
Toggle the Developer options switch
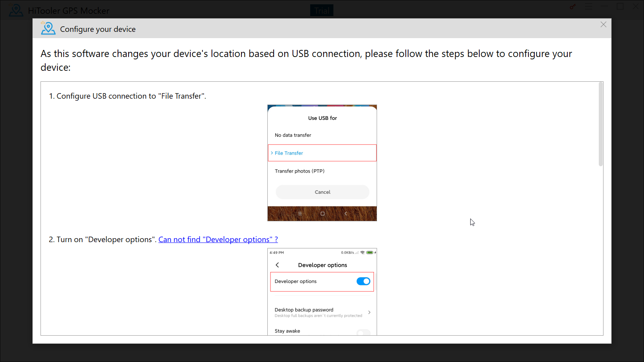coord(363,281)
